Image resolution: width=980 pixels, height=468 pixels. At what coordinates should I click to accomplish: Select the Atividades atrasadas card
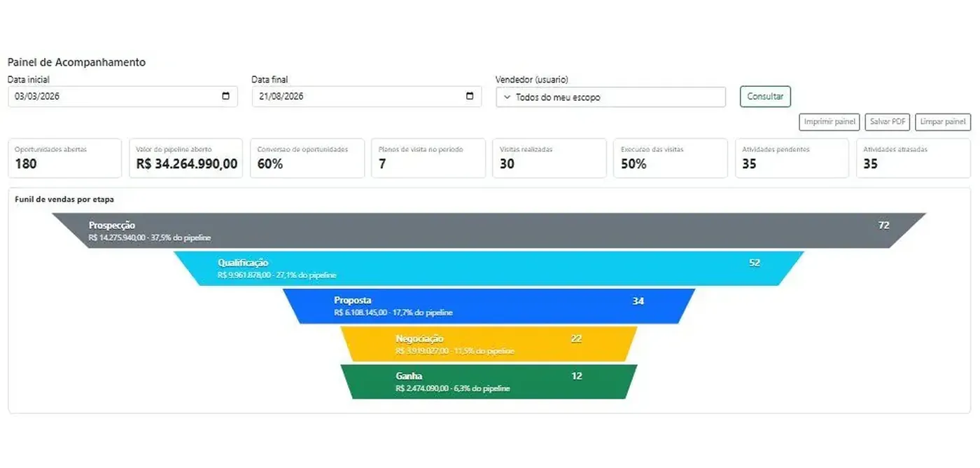coord(913,158)
